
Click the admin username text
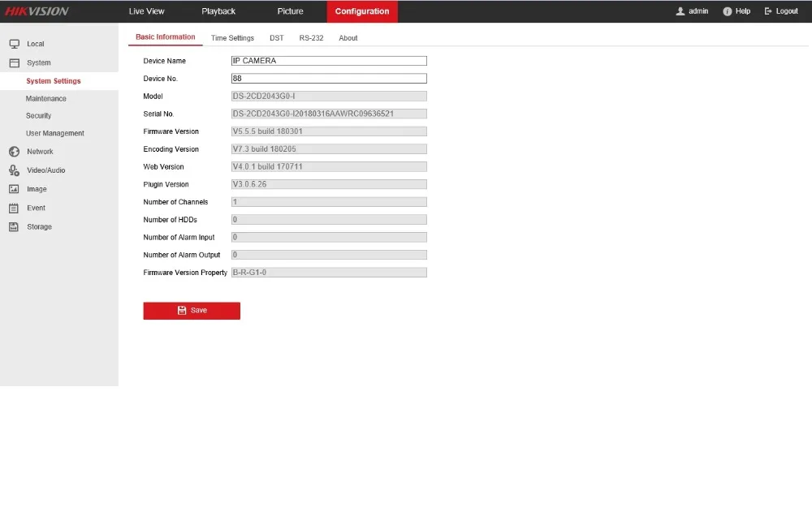pos(698,11)
